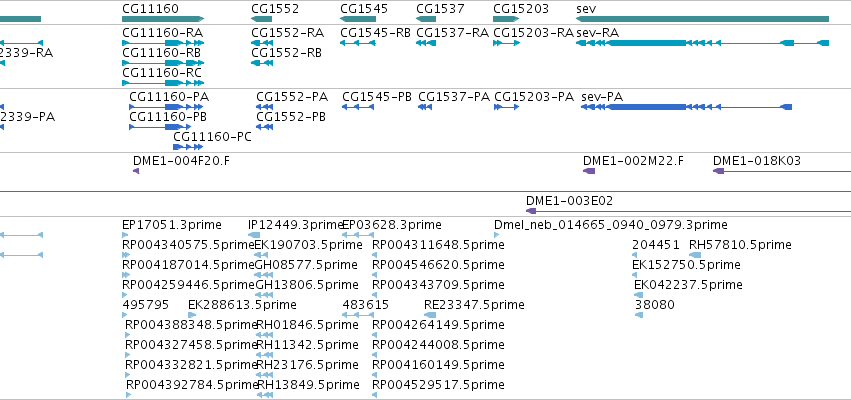Screen dimensions: 851x400
Task: Select the RP004244008.5prime label
Action: tap(439, 345)
